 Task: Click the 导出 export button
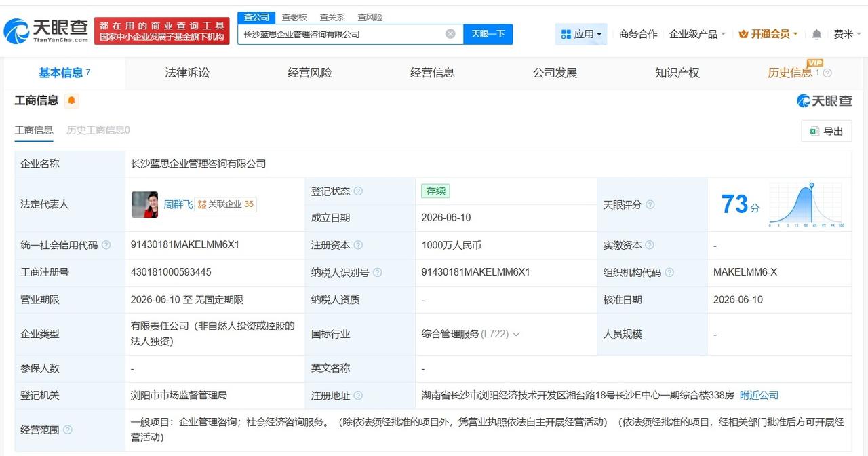pos(827,131)
